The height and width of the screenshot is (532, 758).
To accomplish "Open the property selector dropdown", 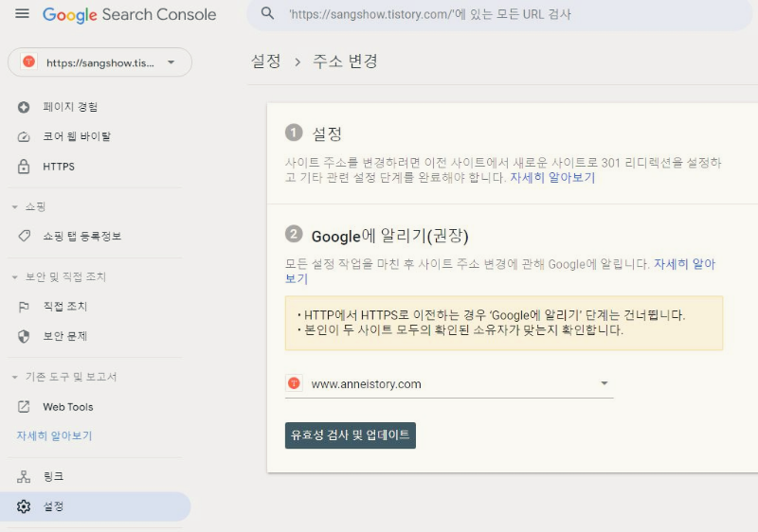I will 99,62.
